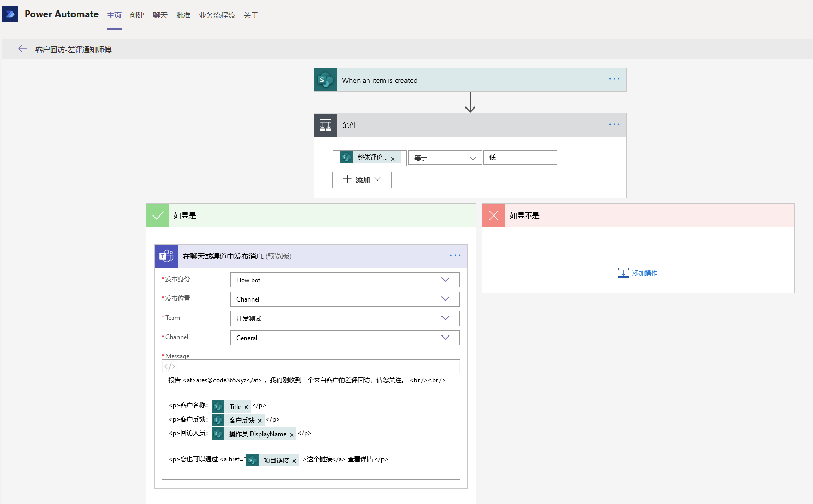This screenshot has width=813, height=504.
Task: Remove the 客户反馈 dynamic content token
Action: tap(259, 420)
